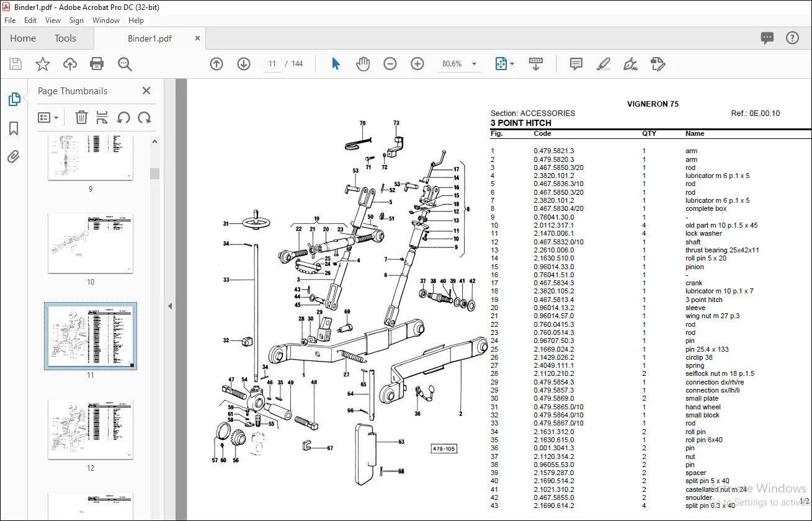Click the 'complete box' part name
The height and width of the screenshot is (521, 812).
tap(706, 208)
